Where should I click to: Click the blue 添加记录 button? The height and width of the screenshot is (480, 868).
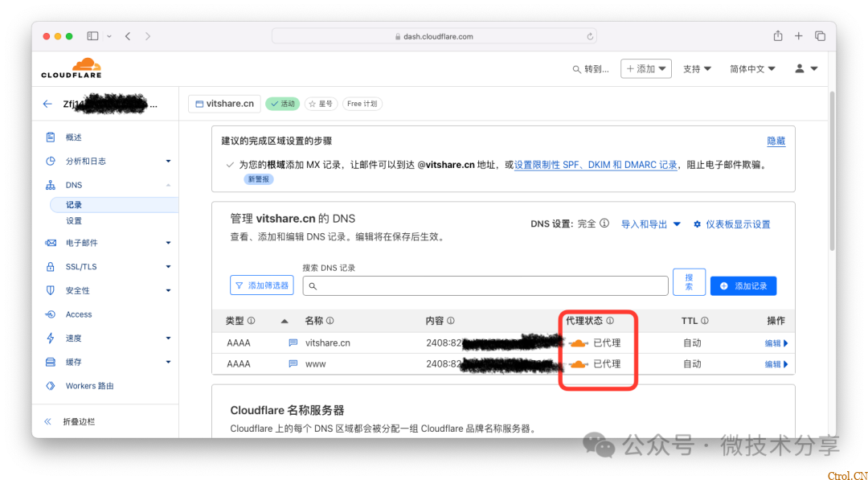click(x=743, y=285)
